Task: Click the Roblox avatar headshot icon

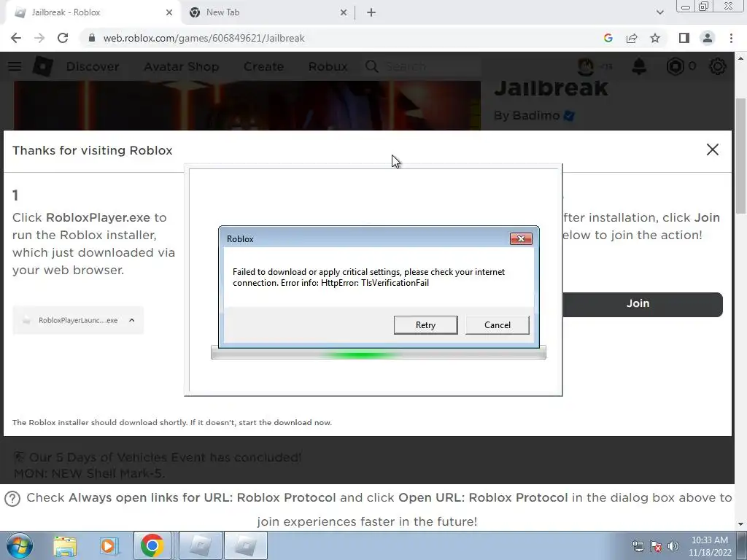Action: (x=586, y=66)
